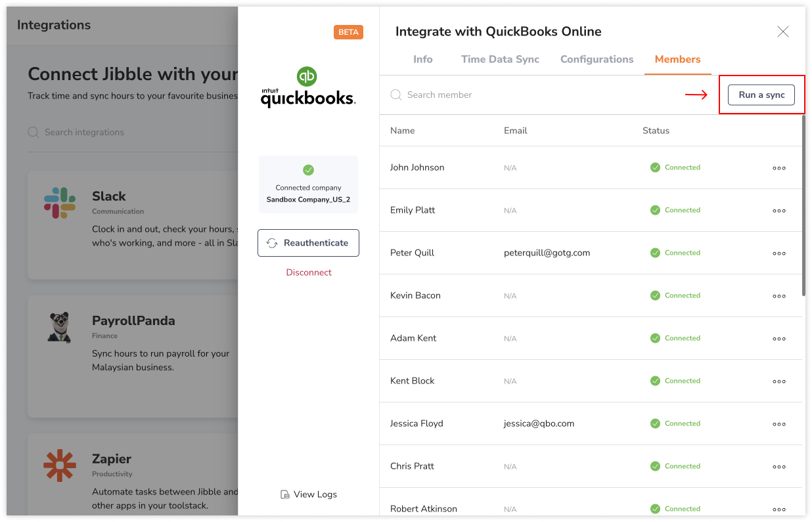Click the name Kevin Bacon
This screenshot has height=522, width=812.
(x=415, y=295)
